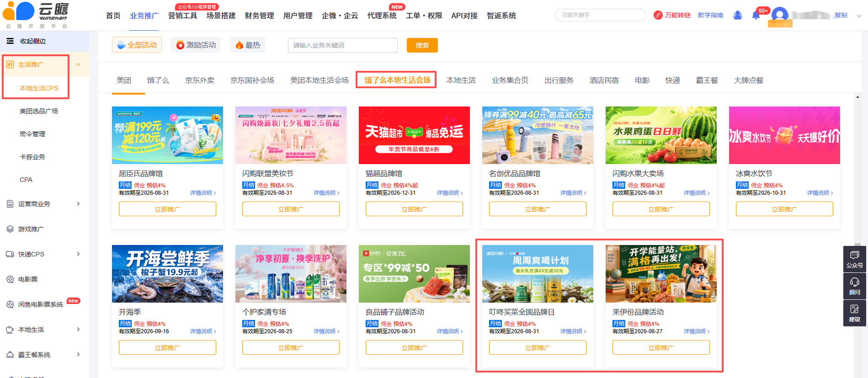Select 本地生活CPS in the sidebar

39,88
